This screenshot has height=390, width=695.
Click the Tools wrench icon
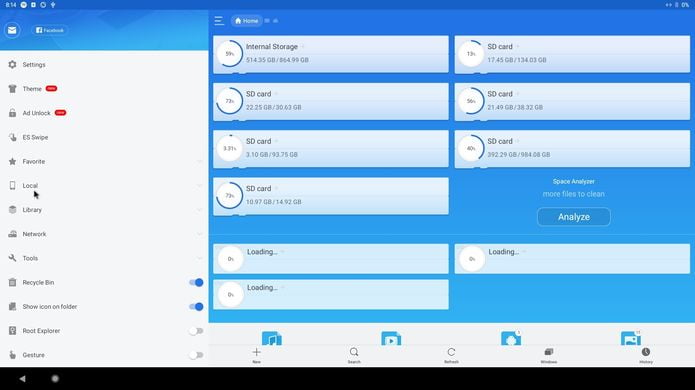(x=12, y=258)
